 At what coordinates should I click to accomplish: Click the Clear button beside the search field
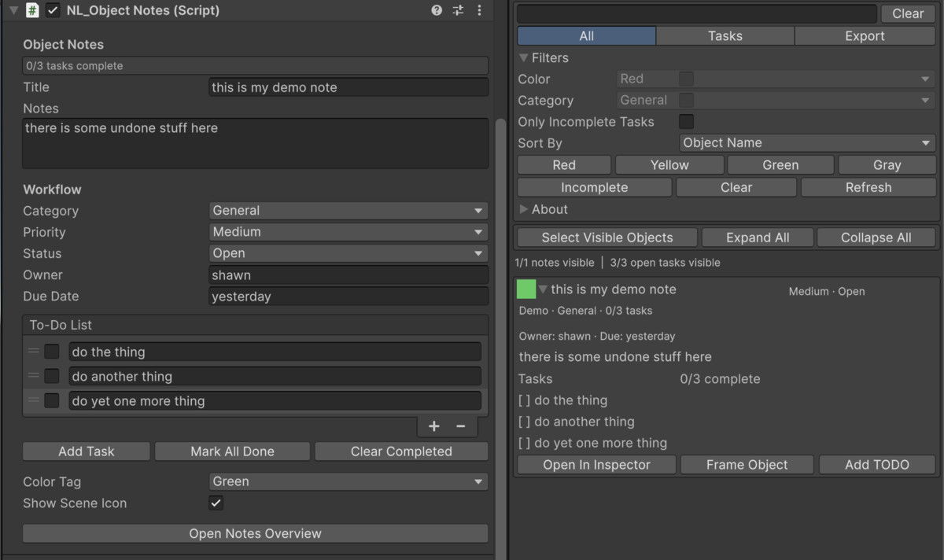click(908, 13)
